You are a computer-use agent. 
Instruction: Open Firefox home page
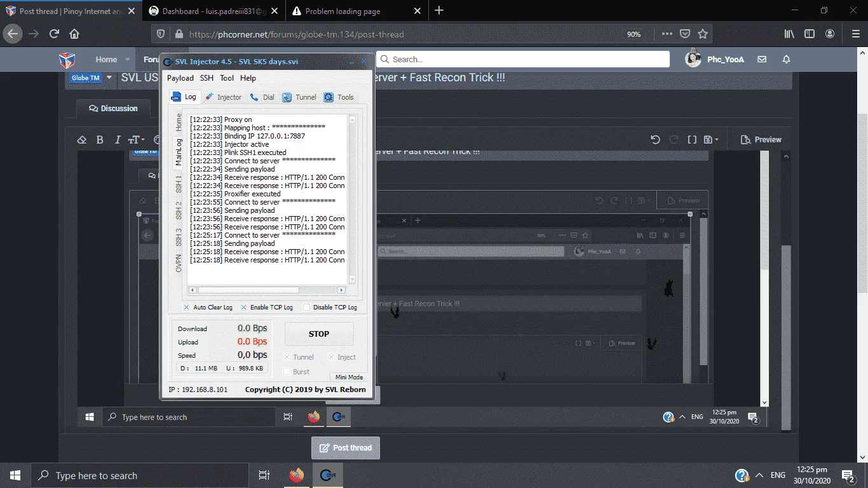coord(74,34)
